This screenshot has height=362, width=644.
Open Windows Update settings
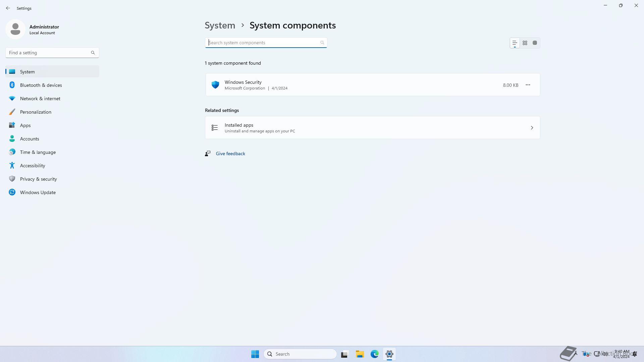coord(38,192)
